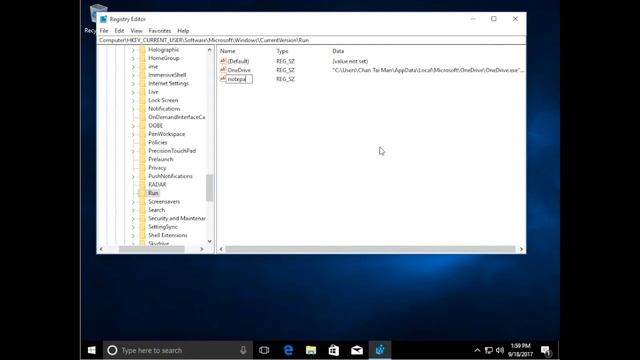This screenshot has width=640, height=360.
Task: Click the Registry Editor taskbar button
Action: (x=380, y=350)
